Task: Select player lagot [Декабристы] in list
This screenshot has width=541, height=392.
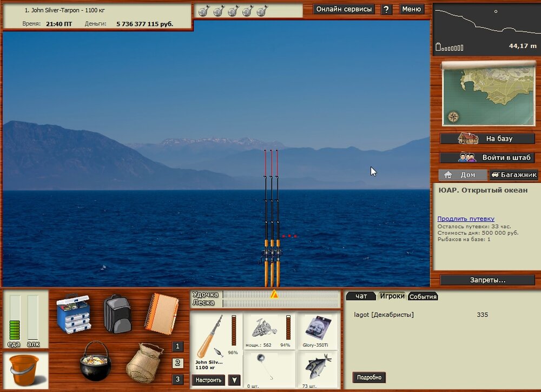Action: 421,315
